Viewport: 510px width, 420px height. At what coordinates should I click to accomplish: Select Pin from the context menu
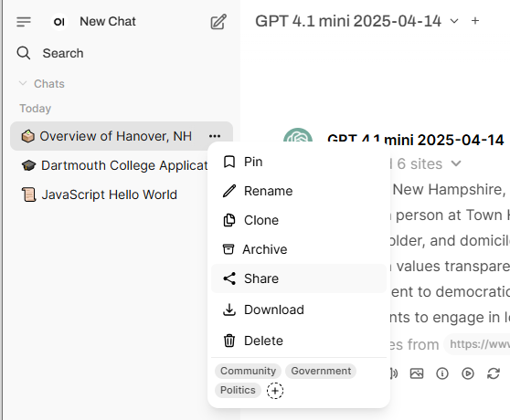[x=299, y=162]
